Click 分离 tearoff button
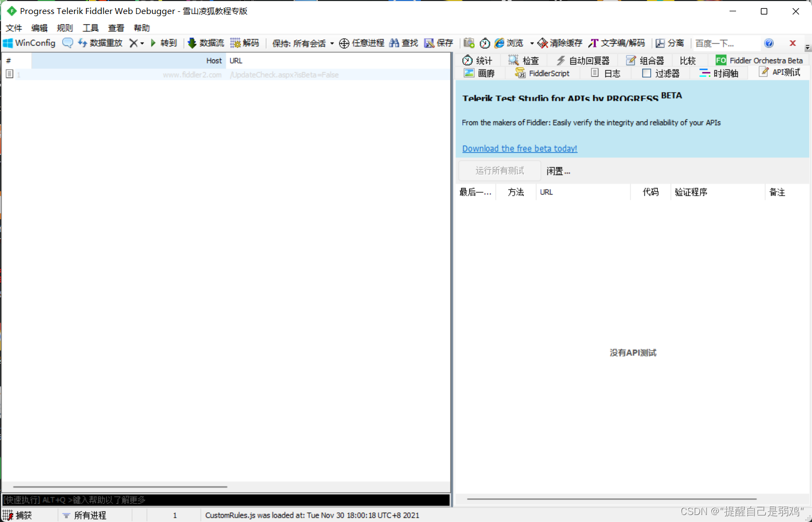 (x=670, y=43)
